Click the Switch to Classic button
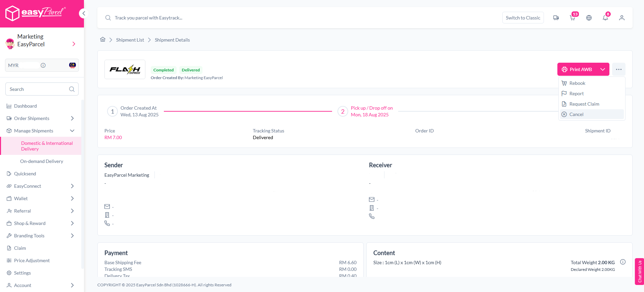Image resolution: width=644 pixels, height=292 pixels. pos(523,18)
